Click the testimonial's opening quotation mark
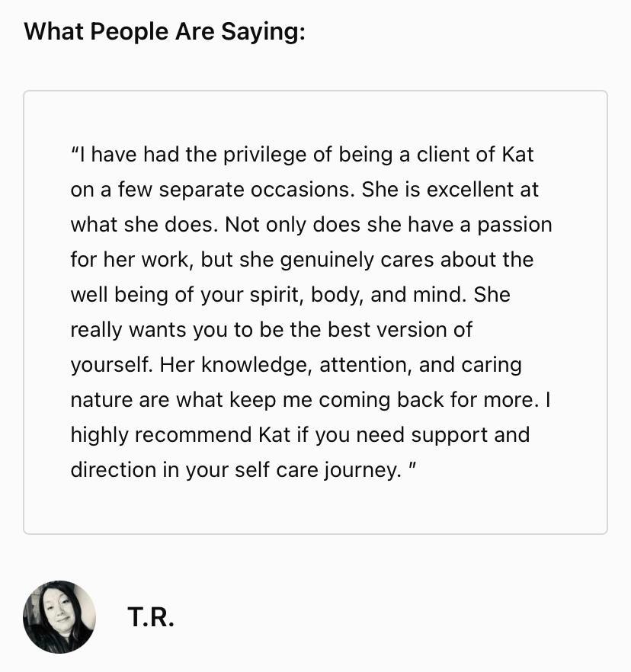 (x=74, y=151)
